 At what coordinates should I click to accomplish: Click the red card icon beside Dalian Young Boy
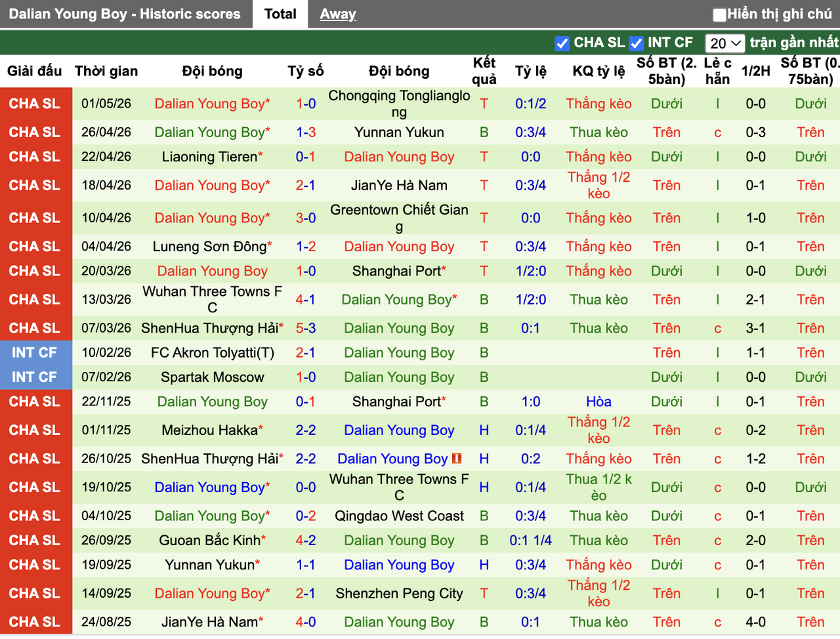[x=457, y=459]
